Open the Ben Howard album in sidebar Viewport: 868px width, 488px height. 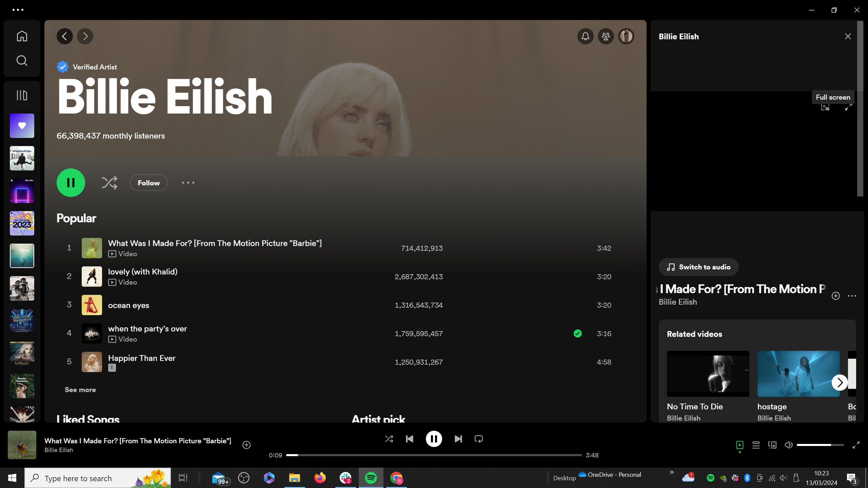click(22, 256)
